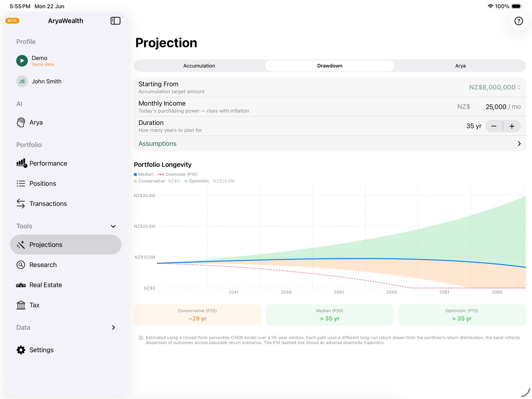532x399 pixels.
Task: Switch to the Arya tab
Action: pyautogui.click(x=460, y=66)
